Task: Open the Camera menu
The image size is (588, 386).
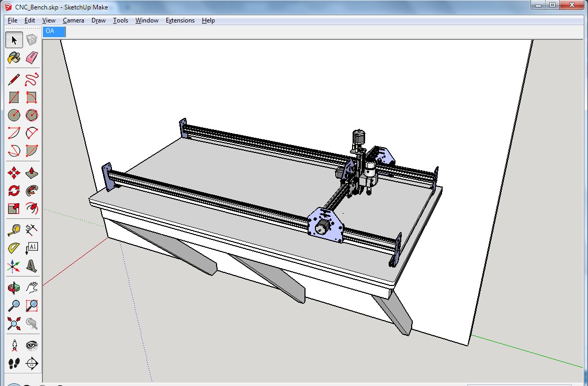Action: (x=73, y=20)
